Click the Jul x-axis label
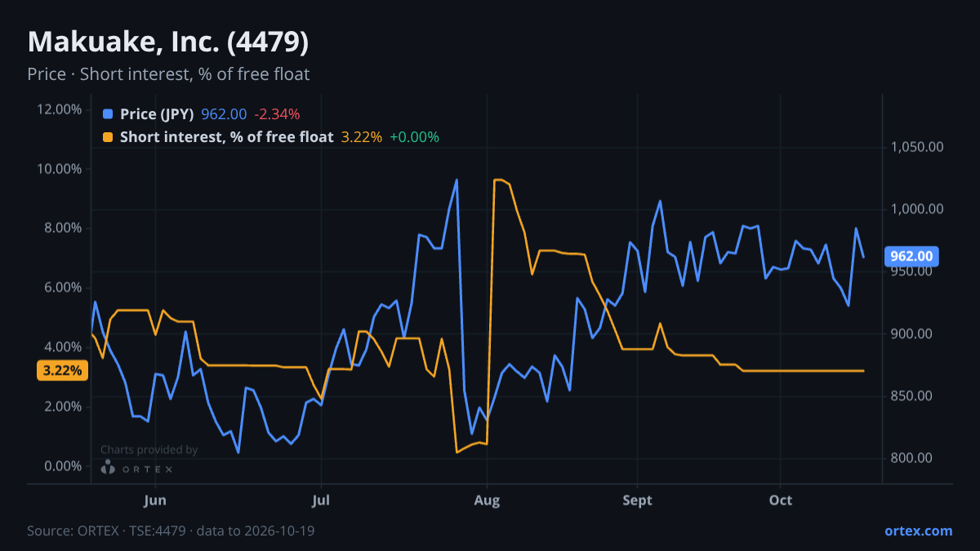Image resolution: width=980 pixels, height=551 pixels. pos(321,500)
